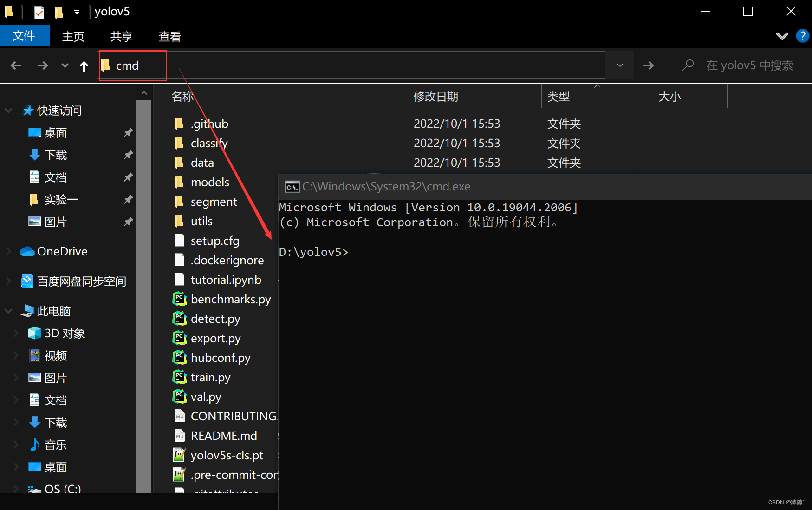812x510 pixels.
Task: Select 此电脑 in the tree
Action: [x=53, y=311]
